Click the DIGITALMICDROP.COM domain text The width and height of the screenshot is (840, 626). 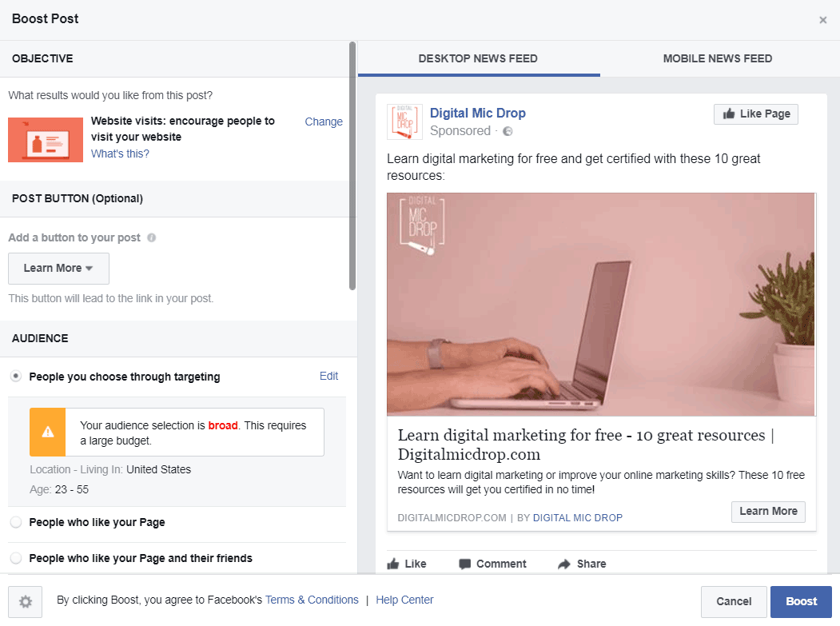point(452,518)
